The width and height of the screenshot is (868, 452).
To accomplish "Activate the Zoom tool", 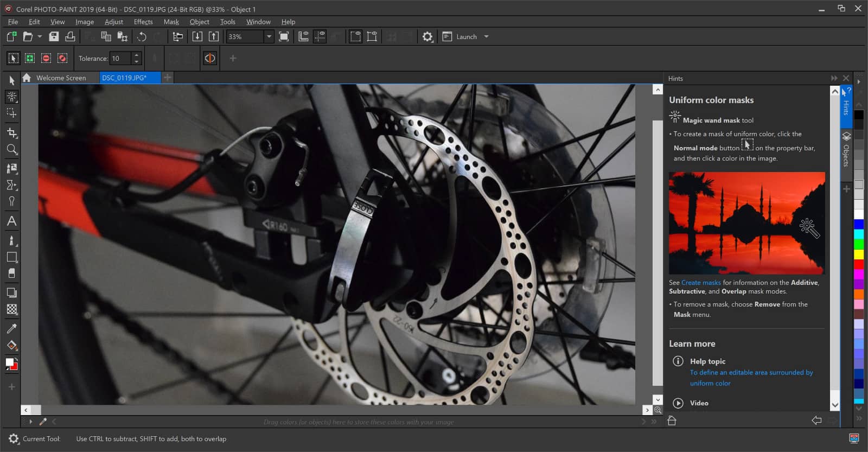I will tap(11, 149).
